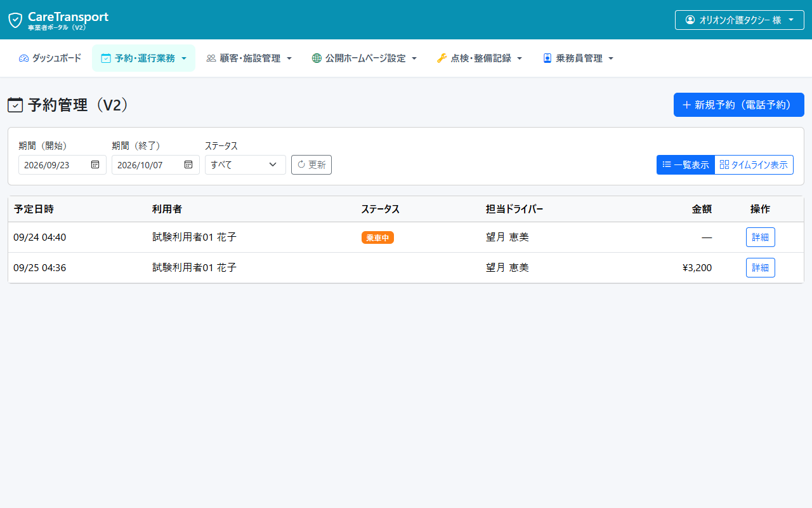
Task: Open 詳細 for the 09/24 04:40 reservation
Action: tap(761, 237)
